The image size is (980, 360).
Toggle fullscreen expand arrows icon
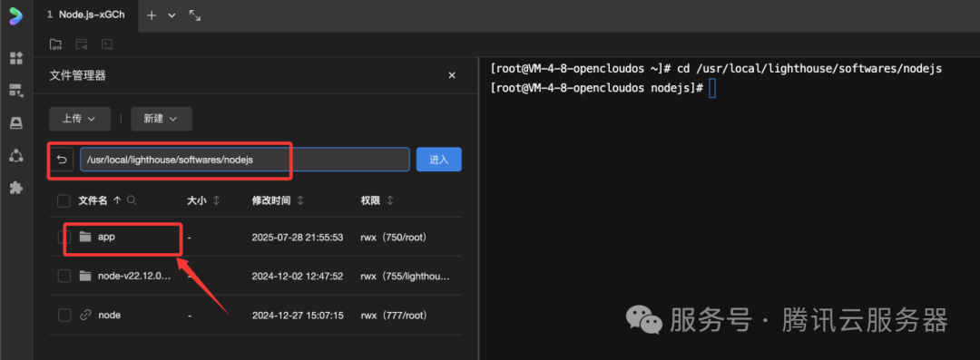click(194, 15)
